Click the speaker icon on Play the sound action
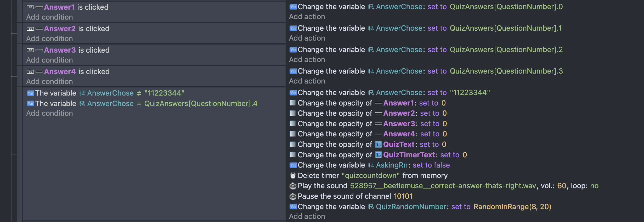 (293, 186)
